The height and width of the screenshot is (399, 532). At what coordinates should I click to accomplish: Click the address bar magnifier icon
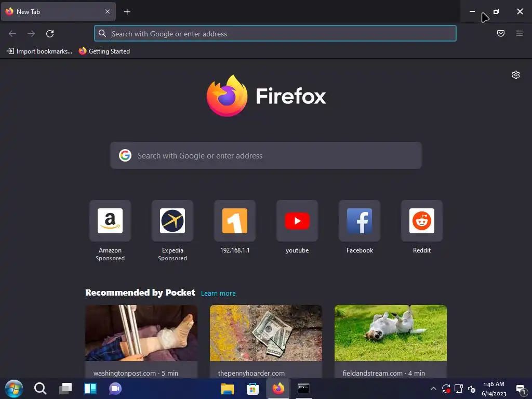(x=102, y=33)
